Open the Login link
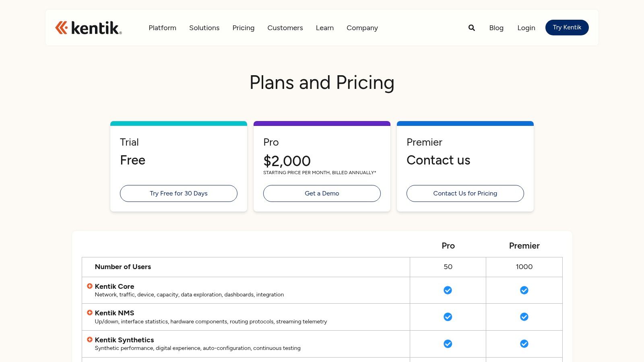 point(526,28)
